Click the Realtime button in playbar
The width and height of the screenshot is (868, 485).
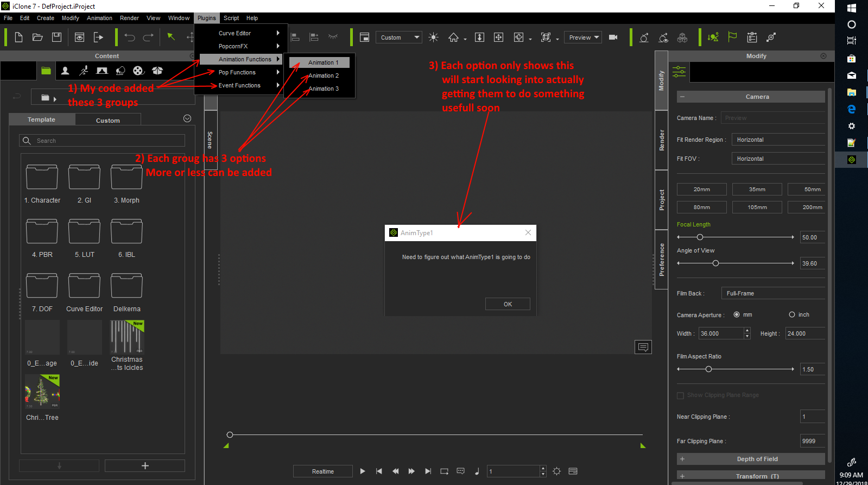point(323,471)
